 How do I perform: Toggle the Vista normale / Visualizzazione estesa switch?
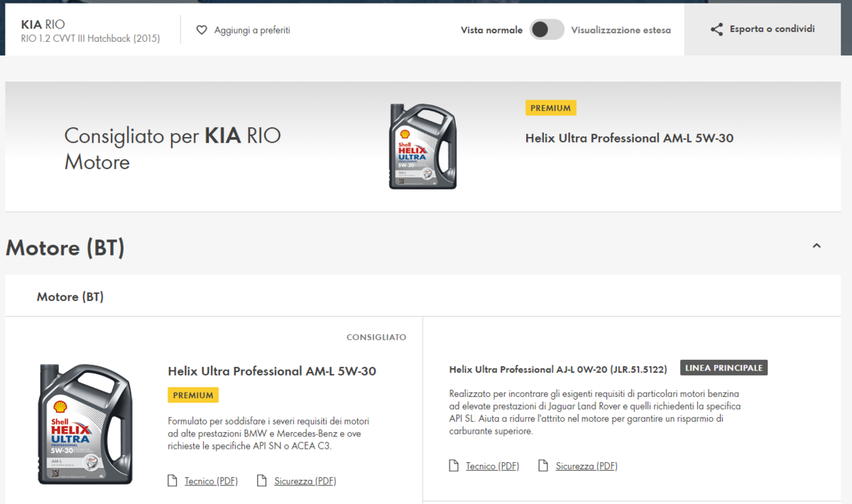pos(547,30)
